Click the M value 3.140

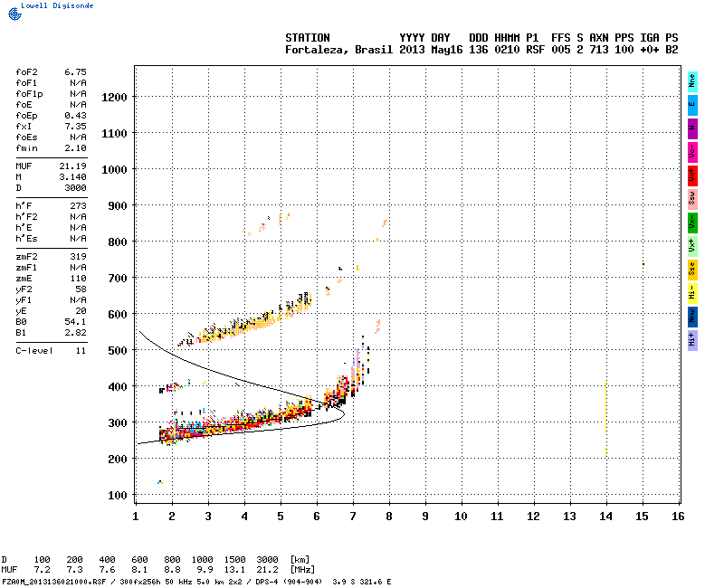point(73,177)
